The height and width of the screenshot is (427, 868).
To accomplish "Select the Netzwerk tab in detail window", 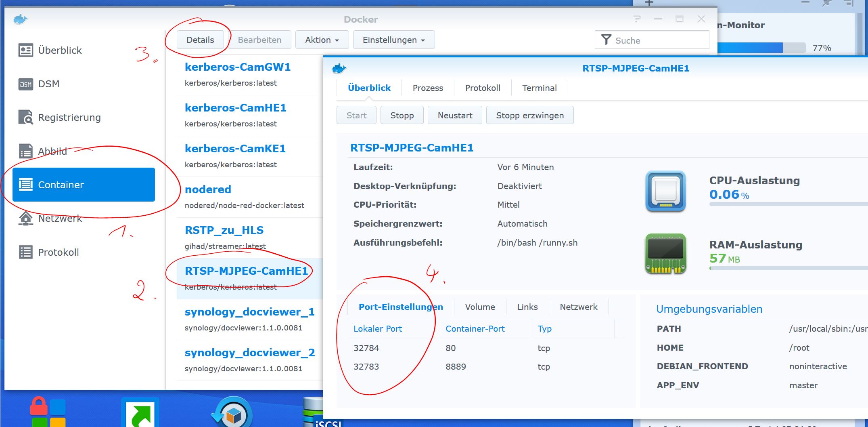I will (579, 307).
